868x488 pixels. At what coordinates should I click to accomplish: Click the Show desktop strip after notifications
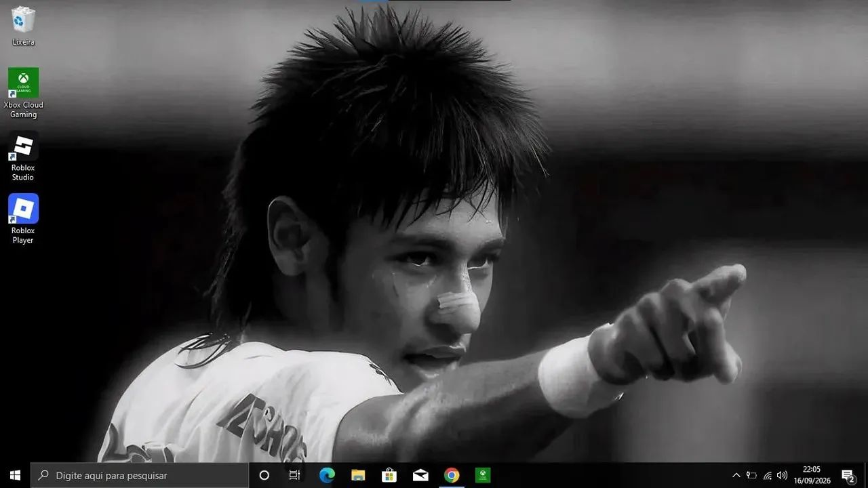pos(865,475)
